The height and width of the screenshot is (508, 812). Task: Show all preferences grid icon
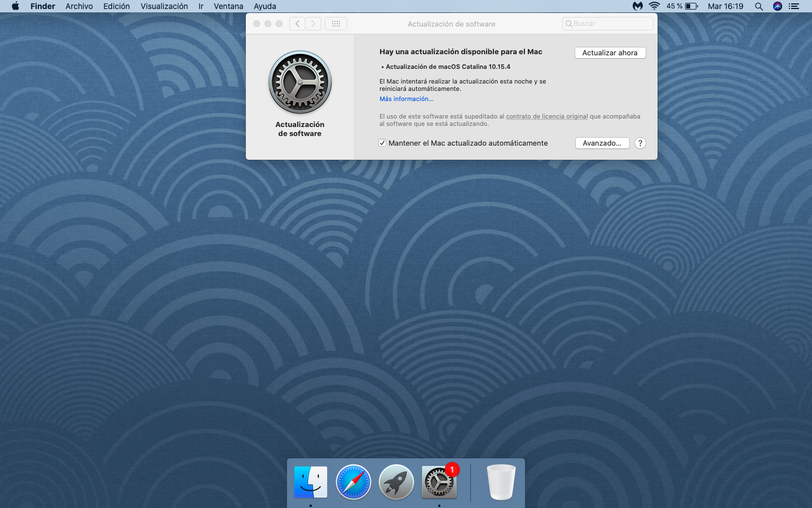(336, 24)
